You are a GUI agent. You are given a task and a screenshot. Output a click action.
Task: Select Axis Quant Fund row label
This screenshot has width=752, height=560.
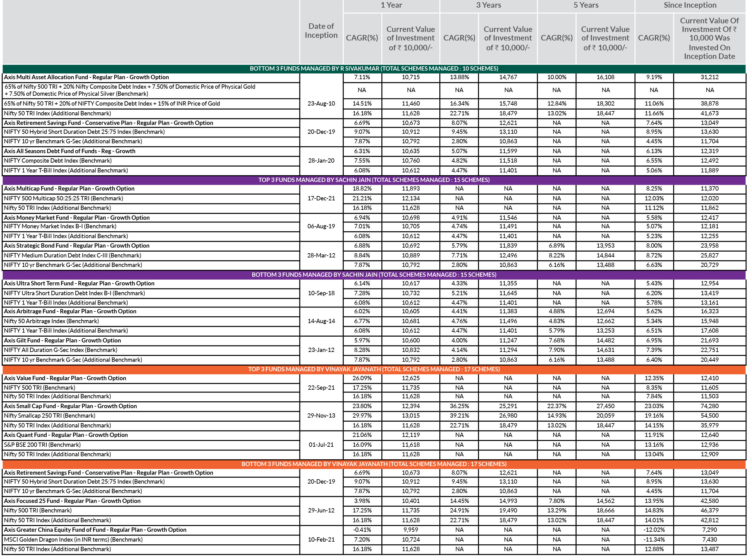66,435
